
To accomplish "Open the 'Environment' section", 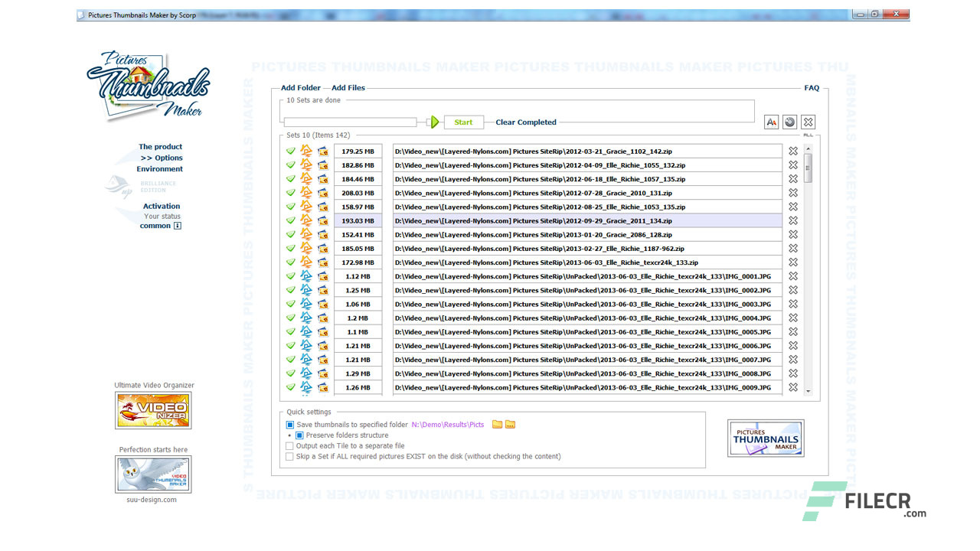I will pos(160,169).
